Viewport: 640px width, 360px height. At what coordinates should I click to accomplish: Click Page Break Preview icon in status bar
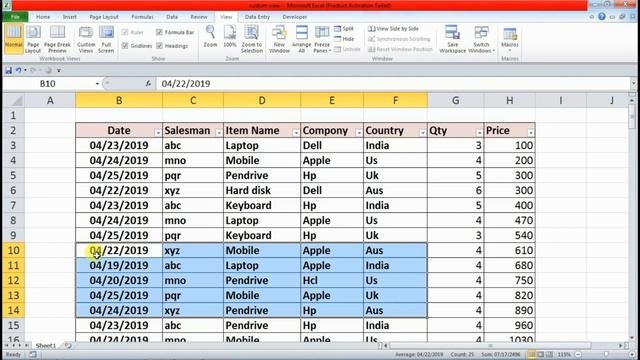[x=549, y=354]
